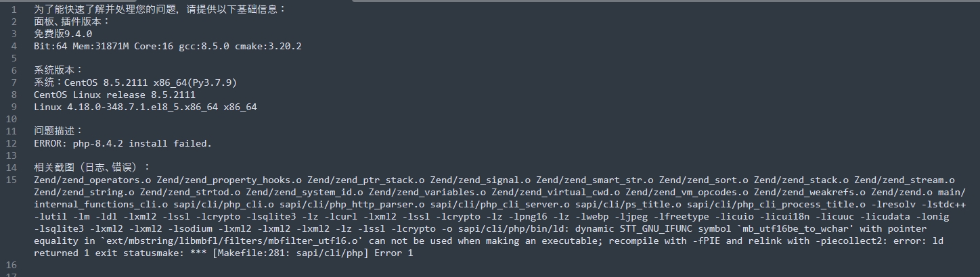The height and width of the screenshot is (277, 980).
Task: Click line number 4 in gutter
Action: click(x=14, y=46)
